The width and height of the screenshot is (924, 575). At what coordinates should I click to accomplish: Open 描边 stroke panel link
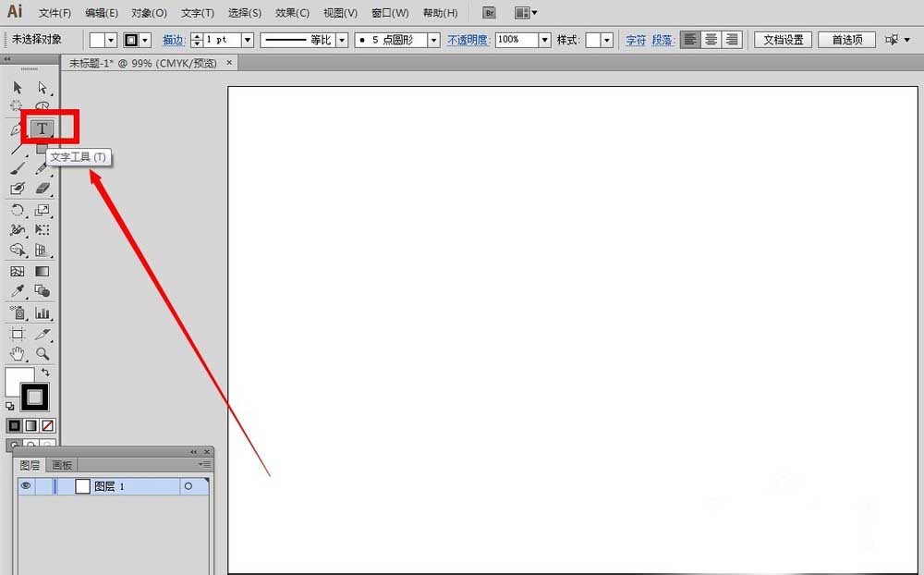pos(174,40)
